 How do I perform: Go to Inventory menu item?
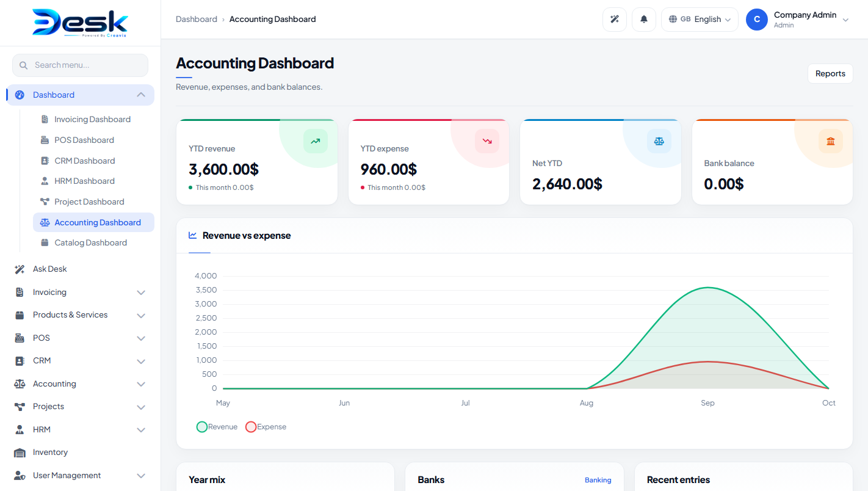(x=81, y=453)
